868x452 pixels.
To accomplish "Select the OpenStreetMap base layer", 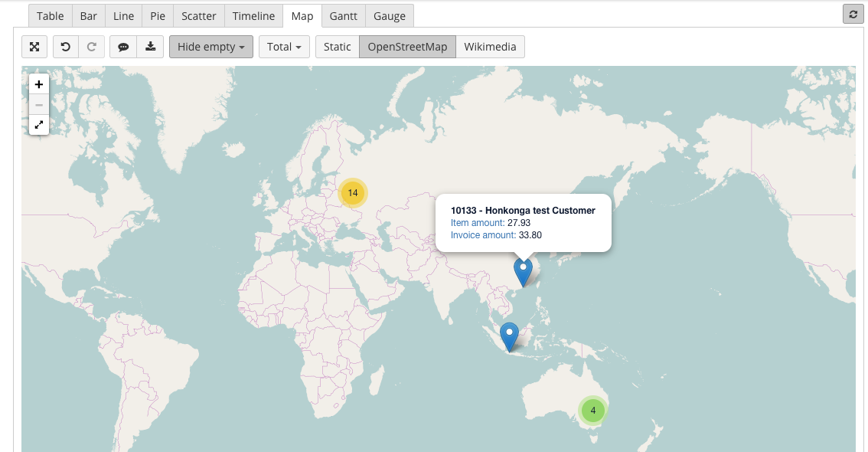I will tap(407, 47).
